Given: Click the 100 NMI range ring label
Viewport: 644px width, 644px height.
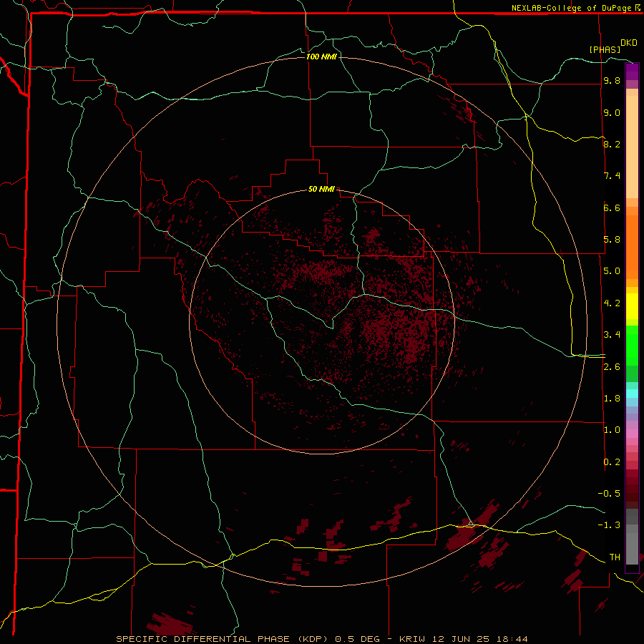Looking at the screenshot, I should [x=321, y=57].
